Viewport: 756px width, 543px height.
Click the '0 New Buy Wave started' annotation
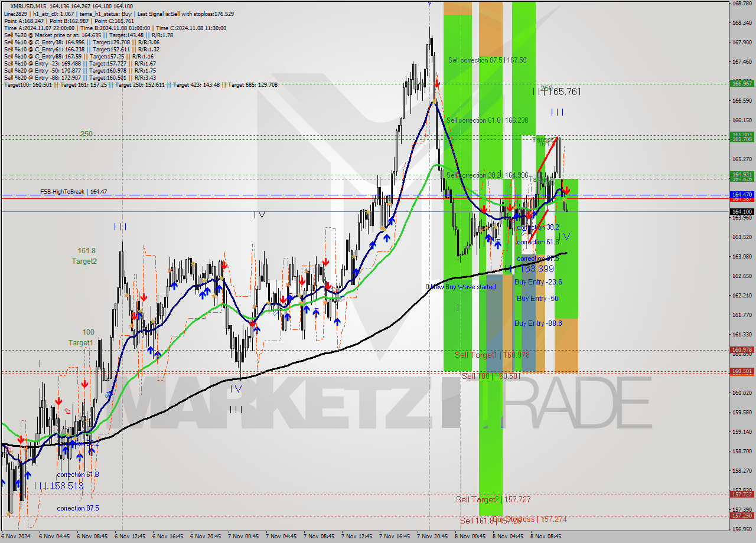point(461,287)
